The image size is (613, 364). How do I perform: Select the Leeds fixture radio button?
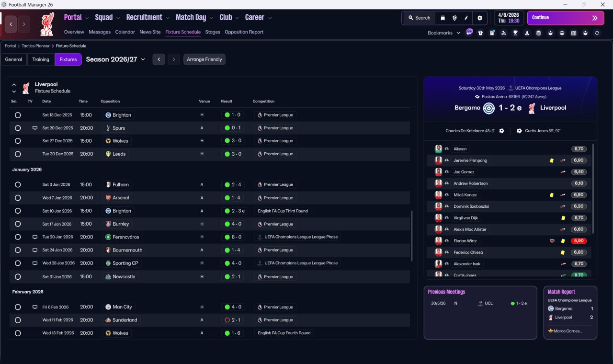[x=18, y=154]
